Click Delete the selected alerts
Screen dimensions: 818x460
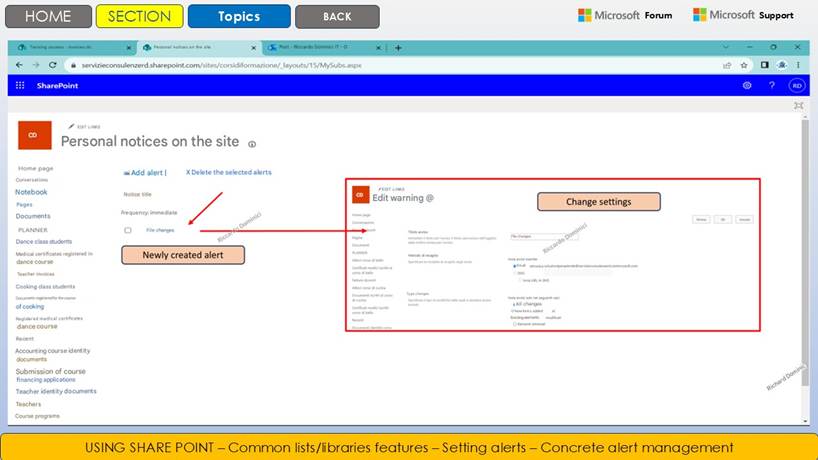coord(229,172)
